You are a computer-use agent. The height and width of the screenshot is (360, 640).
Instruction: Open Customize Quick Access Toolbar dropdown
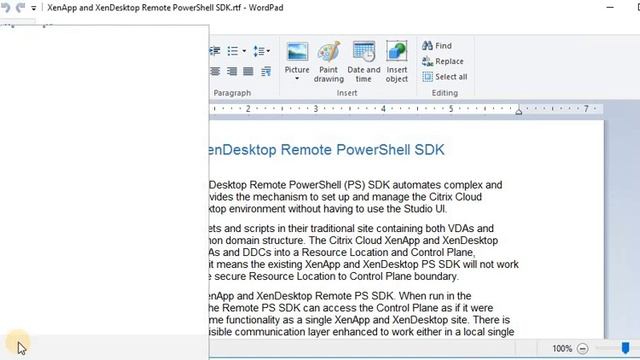click(x=33, y=8)
